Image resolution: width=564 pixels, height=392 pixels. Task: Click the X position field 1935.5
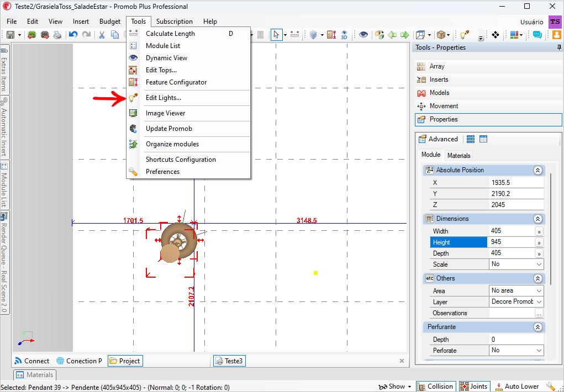516,183
